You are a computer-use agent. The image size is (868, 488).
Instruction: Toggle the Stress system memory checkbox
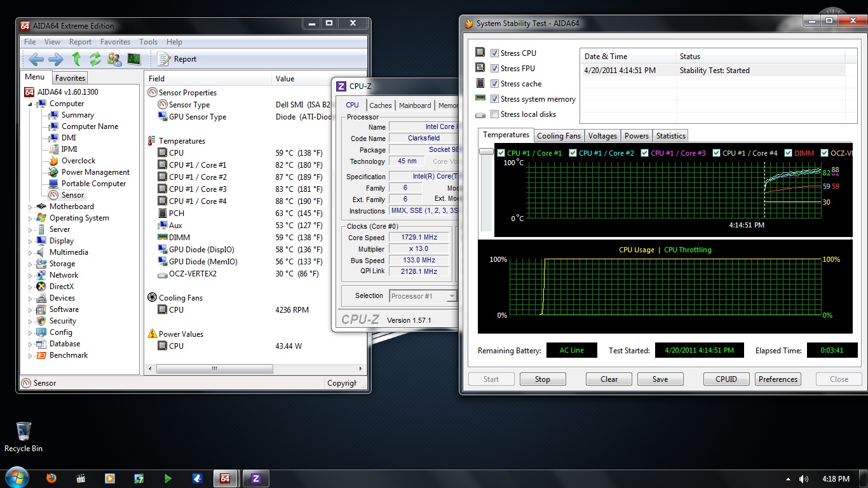click(494, 99)
